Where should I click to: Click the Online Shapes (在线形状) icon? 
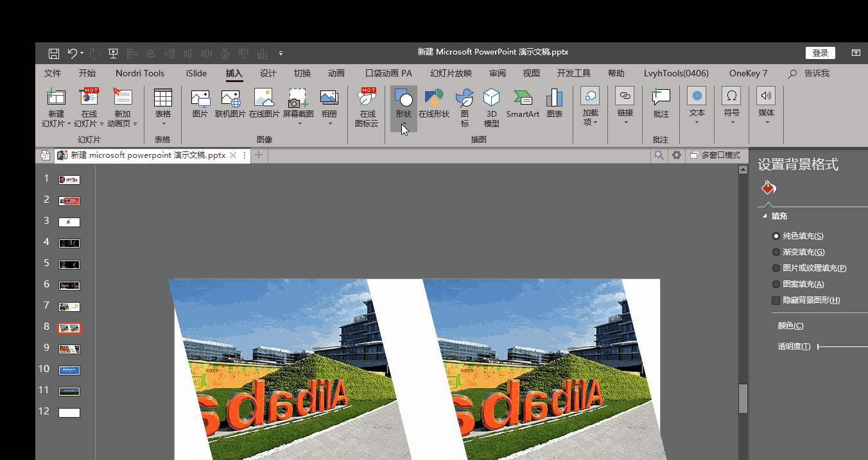pos(434,98)
